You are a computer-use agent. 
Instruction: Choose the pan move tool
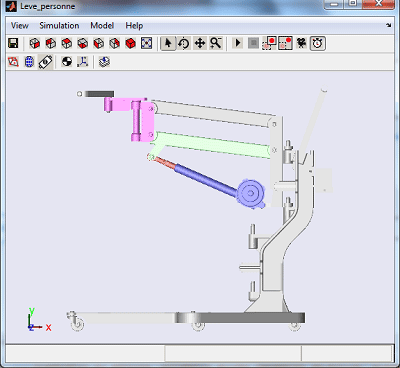200,43
